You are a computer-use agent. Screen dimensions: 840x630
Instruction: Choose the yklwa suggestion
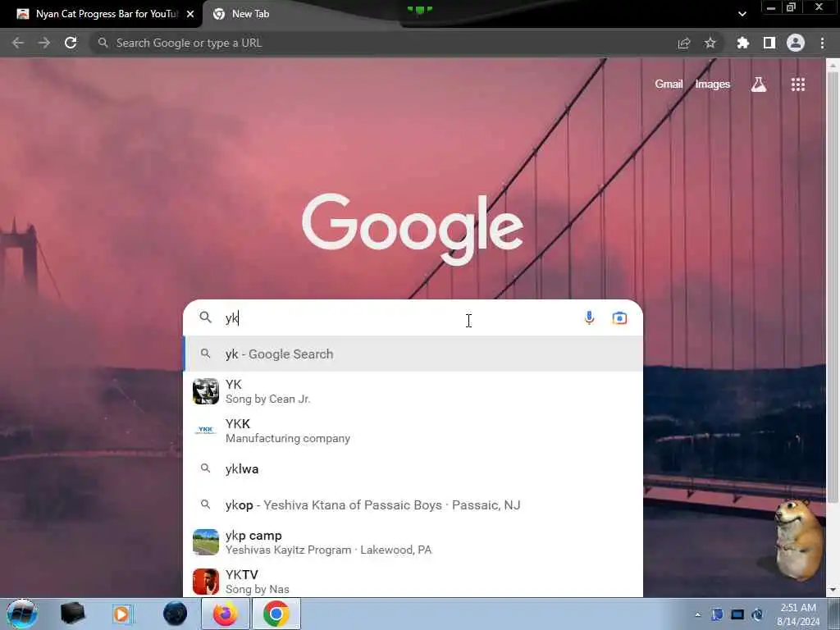pyautogui.click(x=413, y=468)
